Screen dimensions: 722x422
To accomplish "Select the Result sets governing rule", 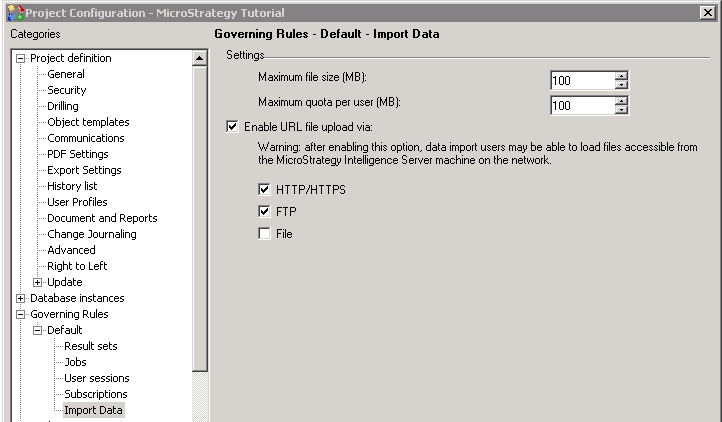I will pyautogui.click(x=90, y=346).
